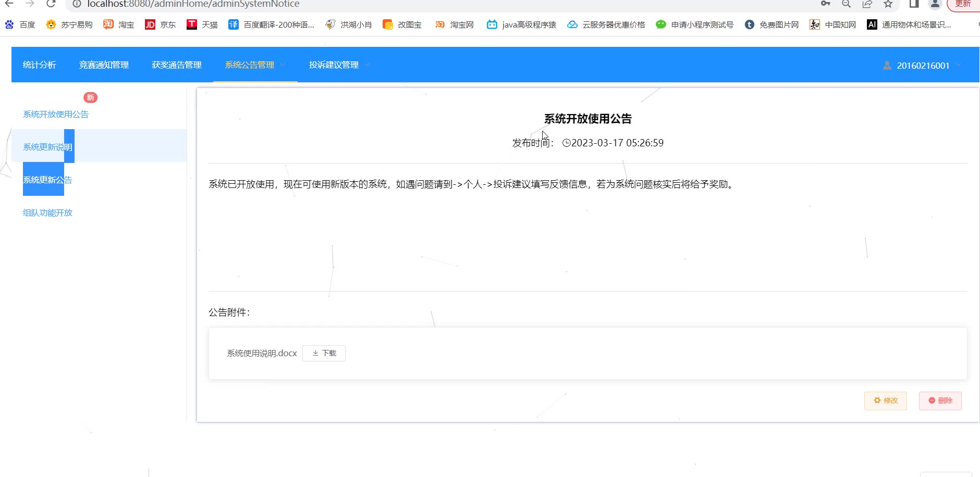This screenshot has width=980, height=477.
Task: Download the 系统使用说明.docx attachment
Action: (x=324, y=353)
